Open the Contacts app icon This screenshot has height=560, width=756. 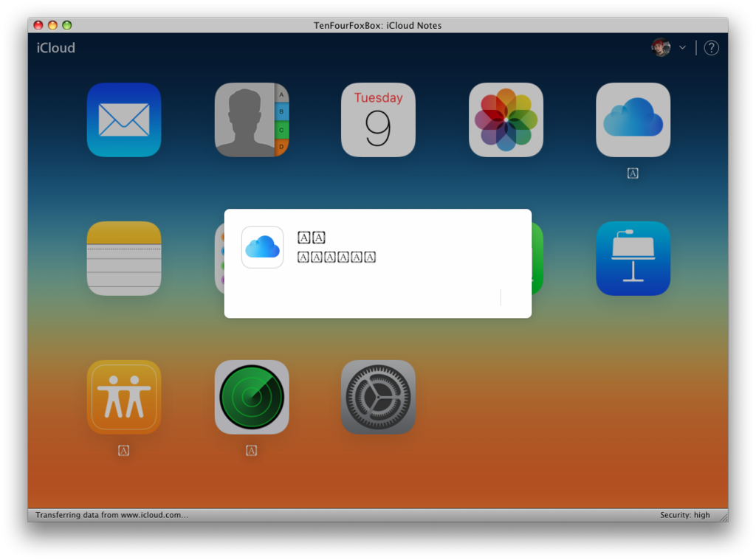[x=252, y=120]
